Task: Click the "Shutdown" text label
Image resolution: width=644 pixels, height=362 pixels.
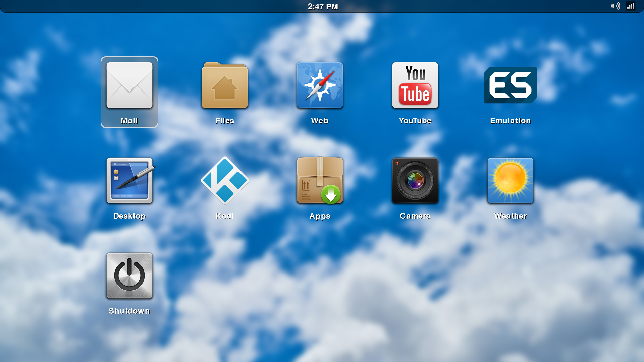Action: tap(129, 311)
